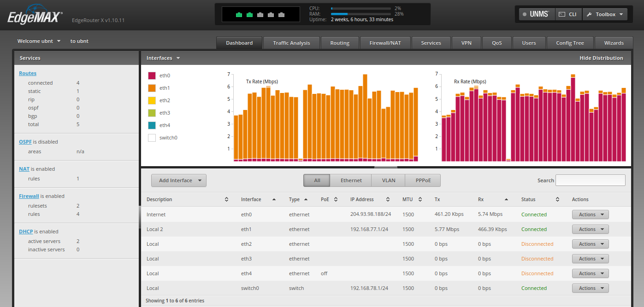This screenshot has height=307, width=644.
Task: Open the Traffic Analysis tab
Action: [x=291, y=43]
